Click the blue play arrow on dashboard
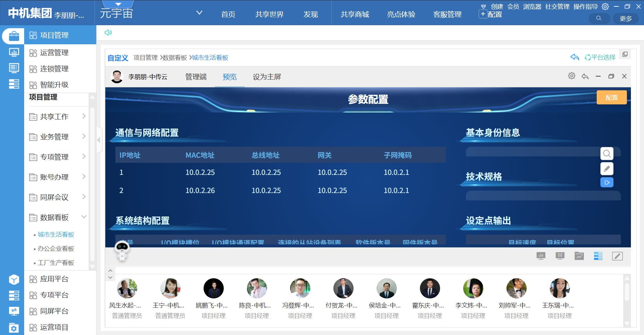 pyautogui.click(x=606, y=183)
